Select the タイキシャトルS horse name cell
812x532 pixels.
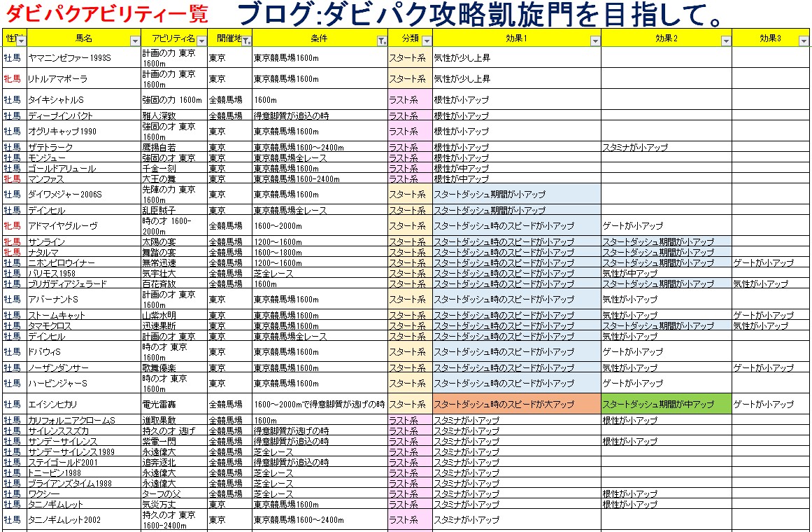coord(84,99)
